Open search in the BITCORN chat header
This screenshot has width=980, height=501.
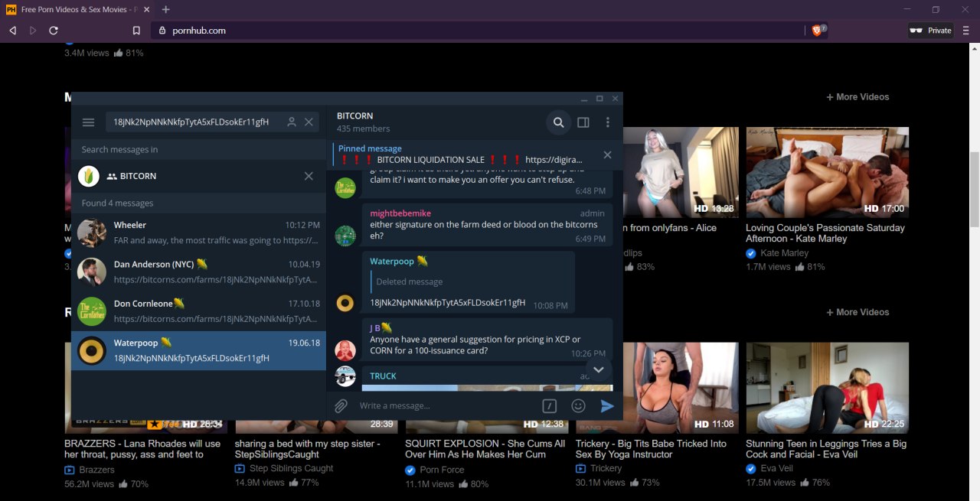pyautogui.click(x=559, y=122)
